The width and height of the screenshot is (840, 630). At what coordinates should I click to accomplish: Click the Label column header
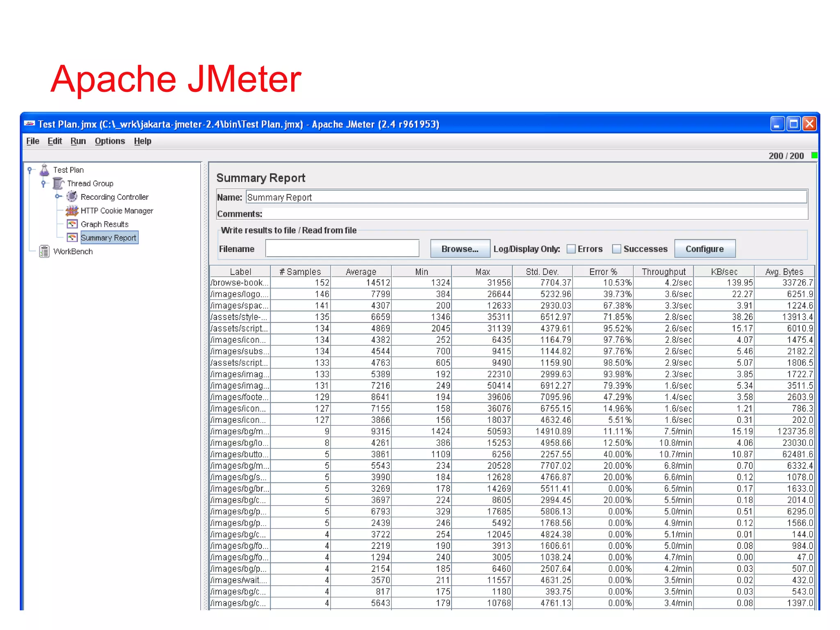[x=240, y=272]
